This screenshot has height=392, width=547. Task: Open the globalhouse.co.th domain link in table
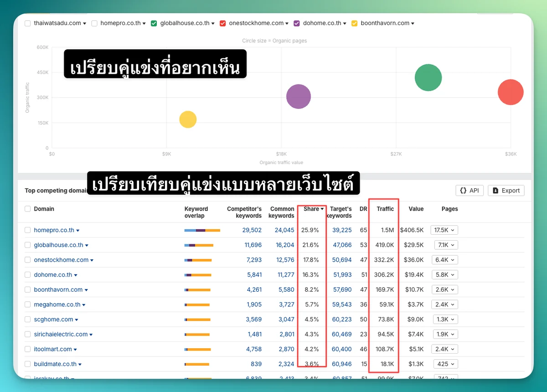58,245
